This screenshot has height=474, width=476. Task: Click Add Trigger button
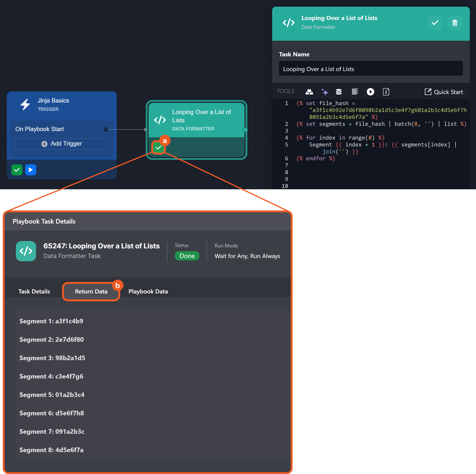click(62, 144)
